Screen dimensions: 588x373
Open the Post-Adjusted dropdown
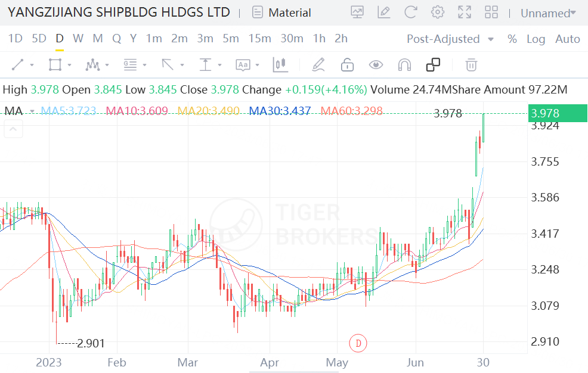pyautogui.click(x=450, y=39)
